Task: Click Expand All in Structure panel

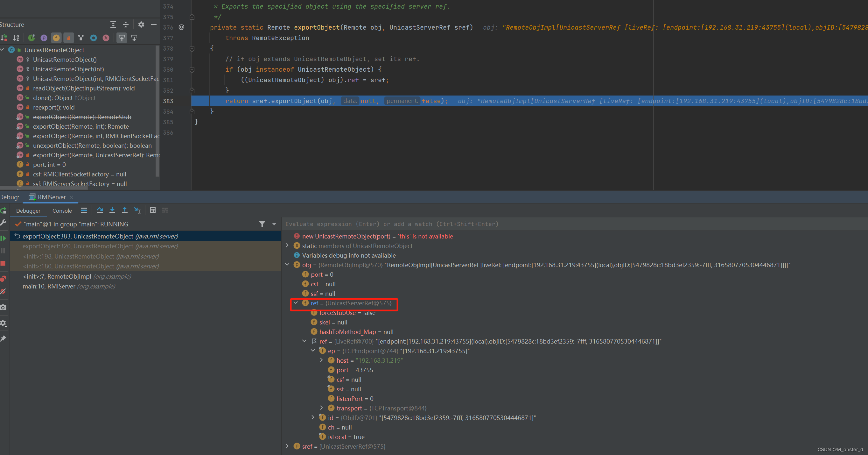Action: point(113,24)
